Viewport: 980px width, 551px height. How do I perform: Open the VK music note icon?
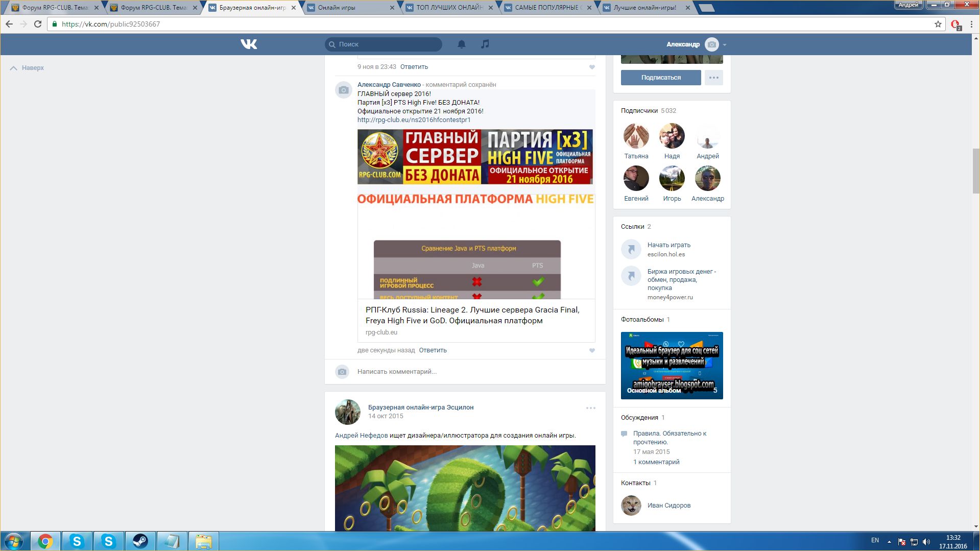coord(485,44)
